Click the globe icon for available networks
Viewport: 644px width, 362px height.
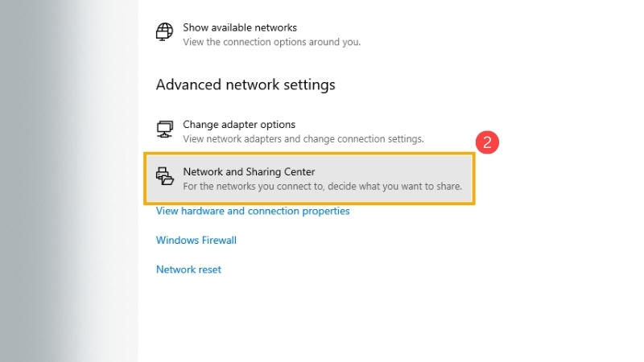(x=164, y=31)
